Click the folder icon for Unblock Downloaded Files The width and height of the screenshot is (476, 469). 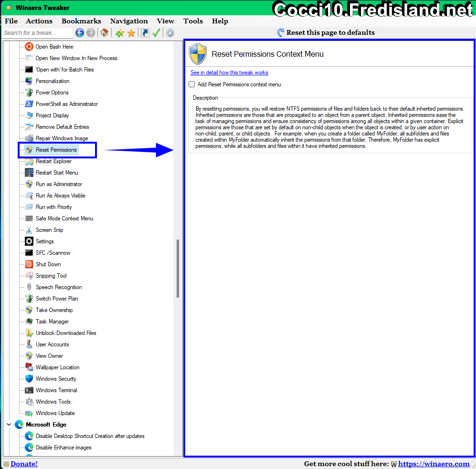[29, 333]
